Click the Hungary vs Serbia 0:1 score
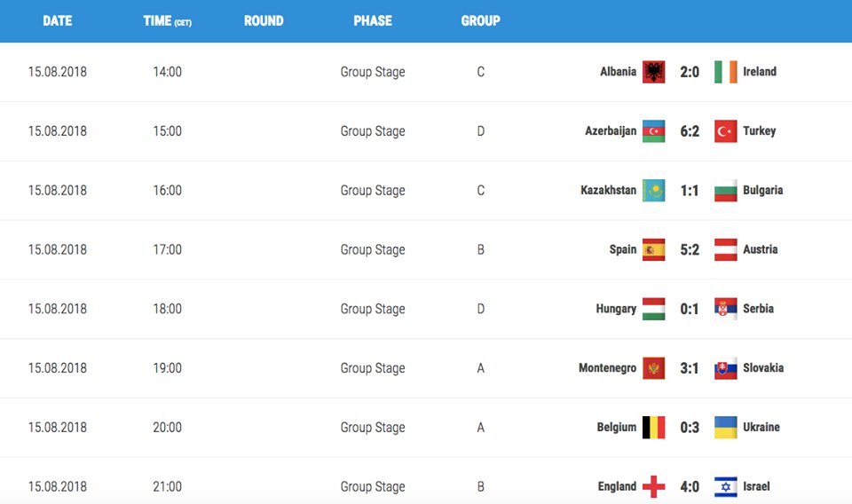The height and width of the screenshot is (504, 852). click(690, 309)
